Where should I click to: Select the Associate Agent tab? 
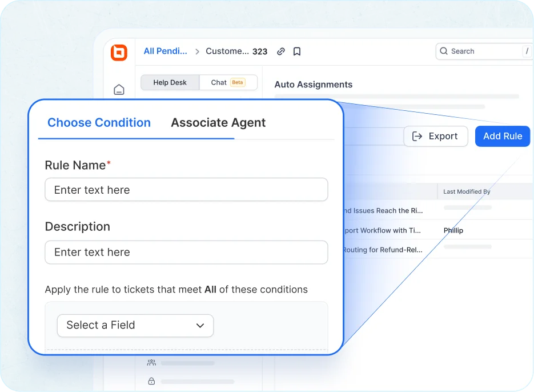218,122
